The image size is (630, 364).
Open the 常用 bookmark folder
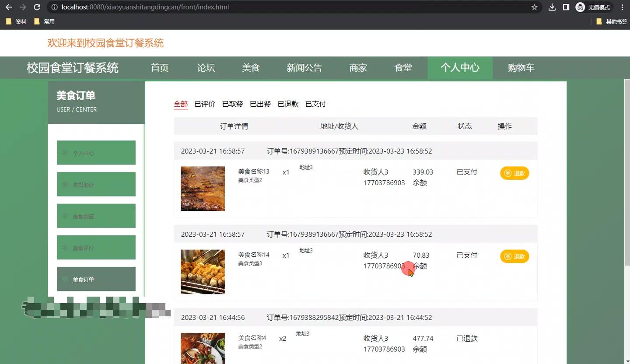(44, 21)
